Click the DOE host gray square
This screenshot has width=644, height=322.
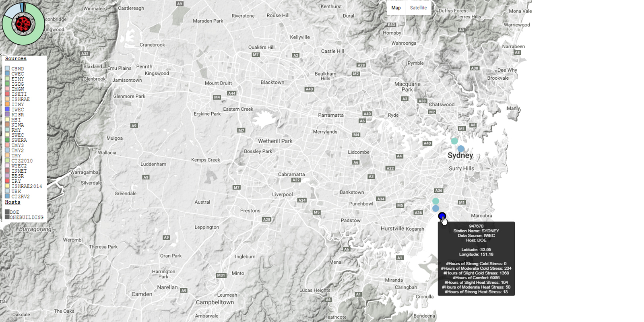pyautogui.click(x=7, y=212)
